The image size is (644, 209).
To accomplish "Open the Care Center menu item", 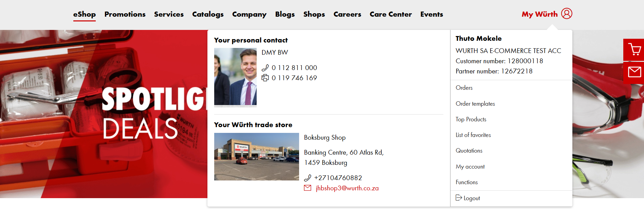I will tap(391, 14).
